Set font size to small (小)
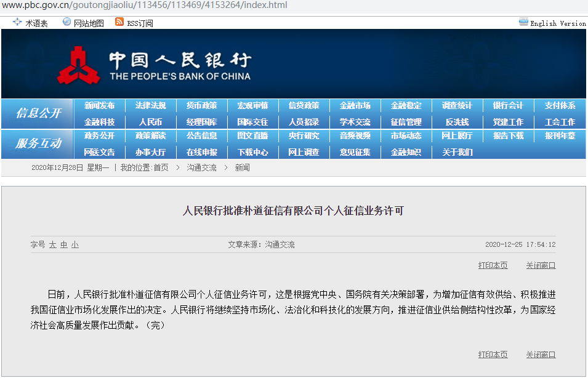The image size is (588, 378). coord(75,245)
